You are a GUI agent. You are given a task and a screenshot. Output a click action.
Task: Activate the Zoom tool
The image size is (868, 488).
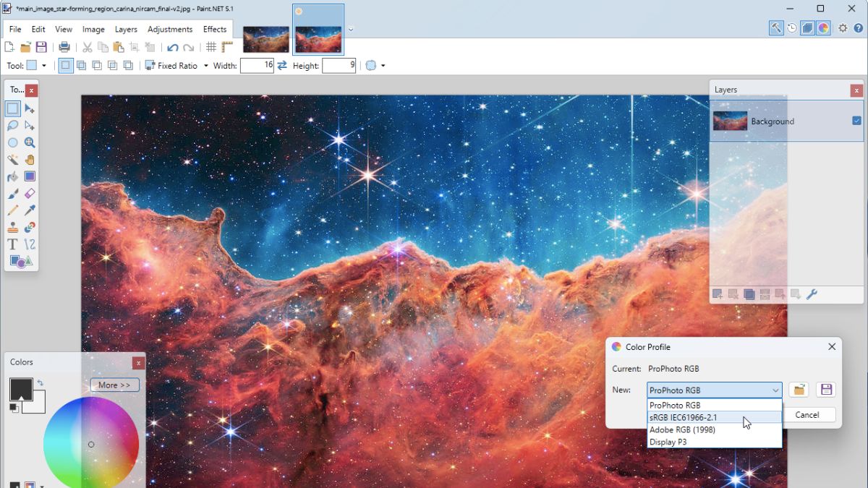30,142
